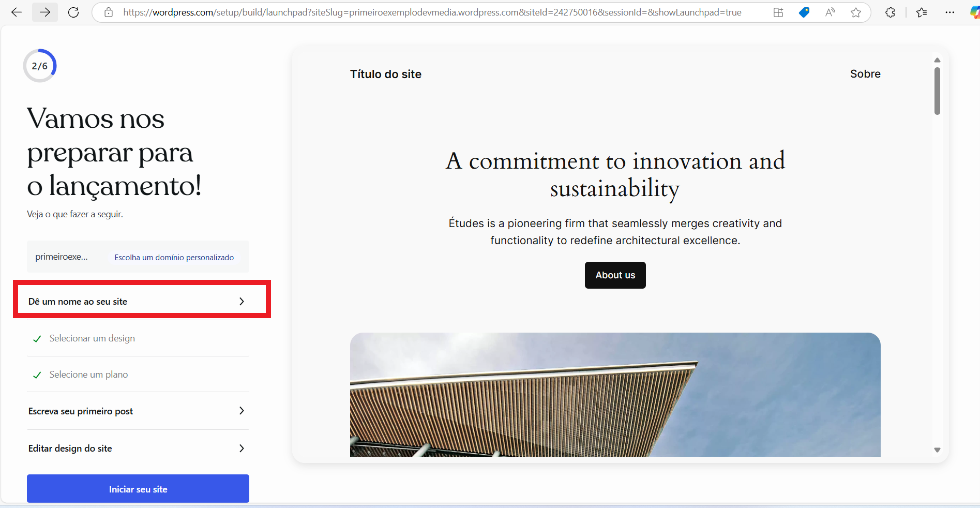This screenshot has width=980, height=508.
Task: Reload the page with refresh icon
Action: pos(73,12)
